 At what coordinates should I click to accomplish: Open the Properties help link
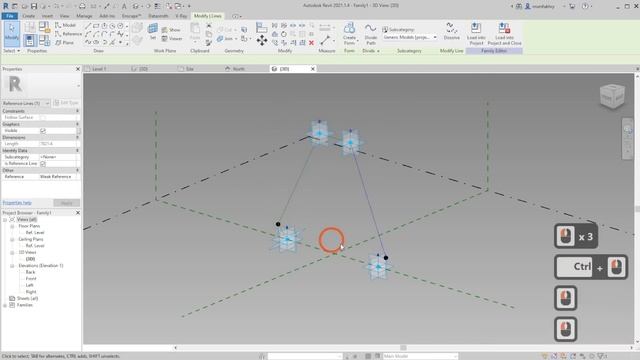[x=17, y=203]
